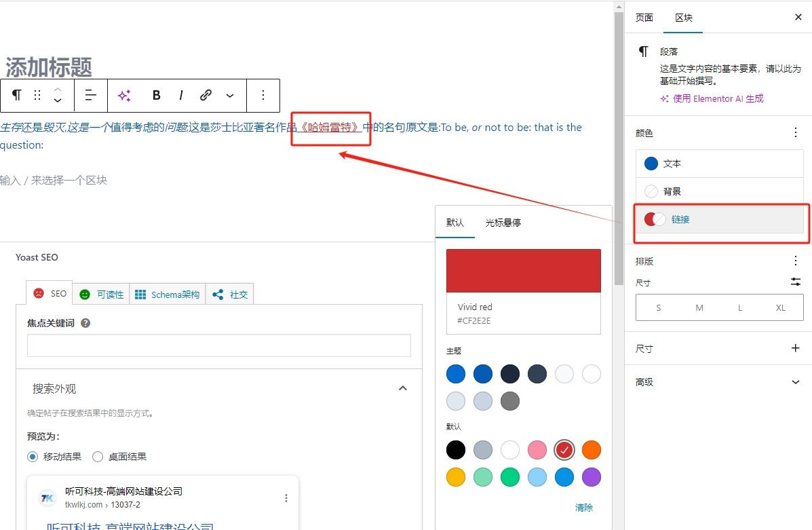Click the paragraph block type icon
This screenshot has height=530, width=812.
[16, 95]
